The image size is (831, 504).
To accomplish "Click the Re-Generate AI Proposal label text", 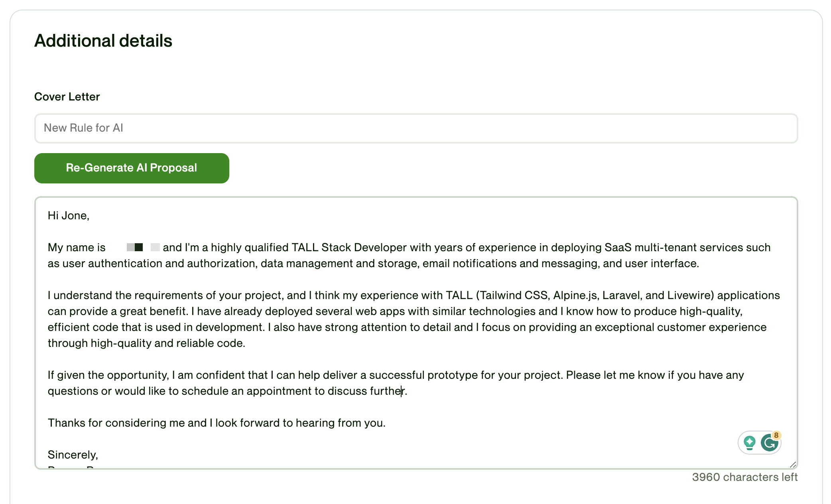I will click(x=132, y=168).
